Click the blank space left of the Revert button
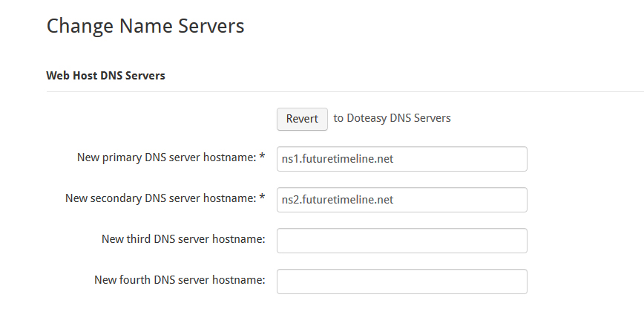644x309 pixels. coord(162,119)
